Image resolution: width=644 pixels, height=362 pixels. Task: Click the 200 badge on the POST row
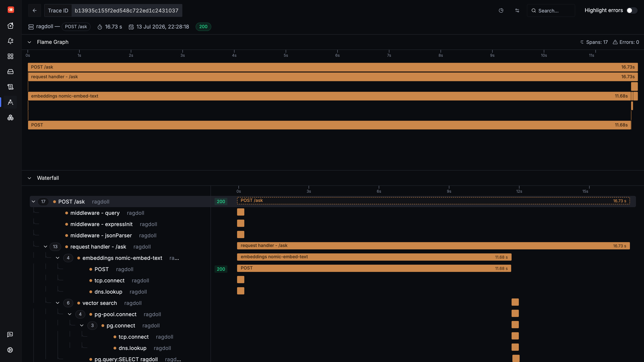[x=221, y=269]
